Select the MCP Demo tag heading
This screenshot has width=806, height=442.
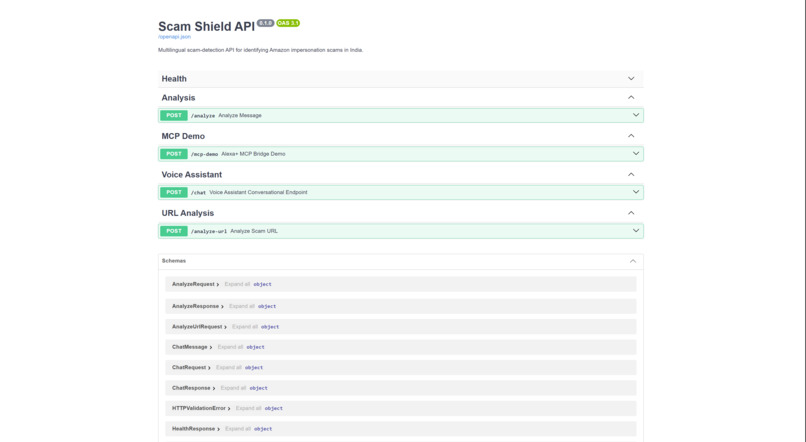[183, 136]
